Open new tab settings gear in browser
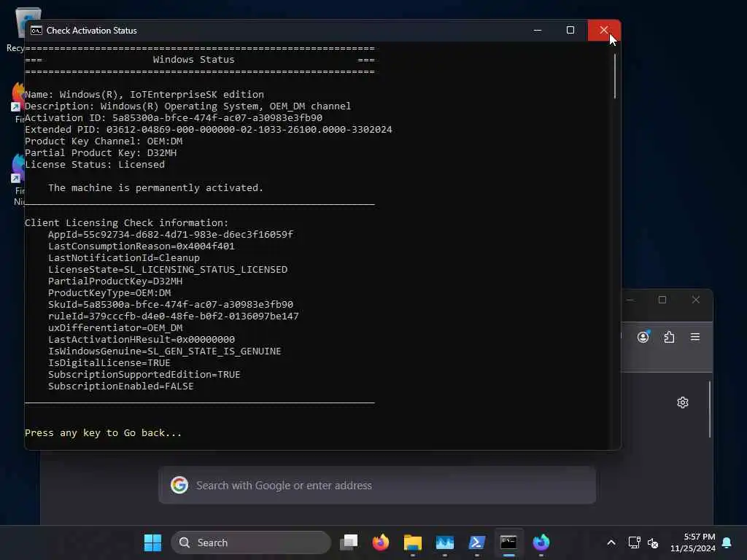This screenshot has height=560, width=747. pyautogui.click(x=683, y=402)
